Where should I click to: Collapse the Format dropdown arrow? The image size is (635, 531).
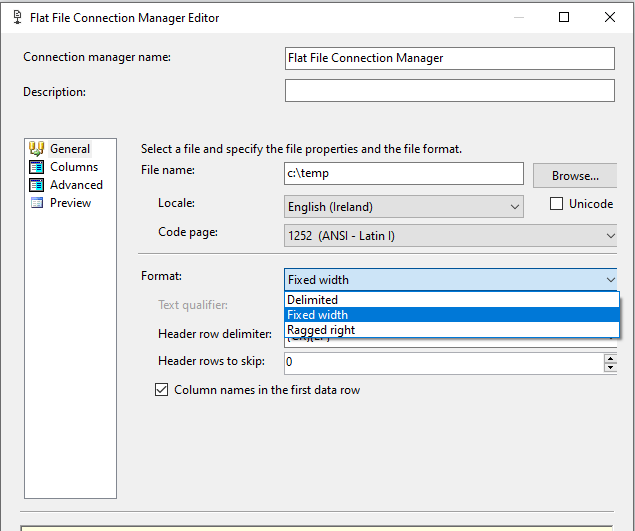click(609, 280)
